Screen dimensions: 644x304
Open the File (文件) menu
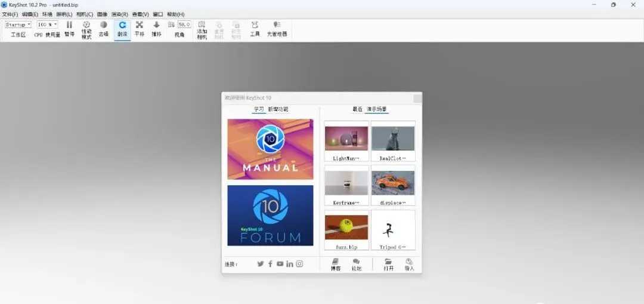click(10, 14)
